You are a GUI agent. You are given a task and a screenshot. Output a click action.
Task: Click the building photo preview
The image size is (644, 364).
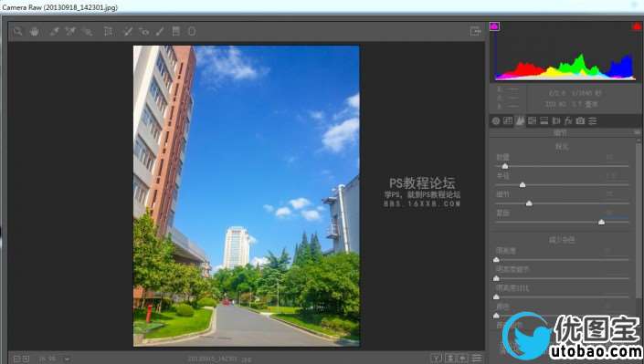tap(246, 196)
